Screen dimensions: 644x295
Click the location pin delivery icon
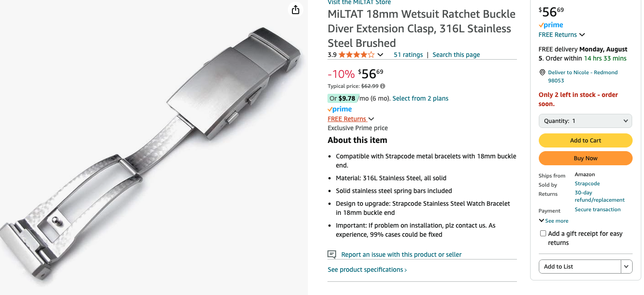pyautogui.click(x=542, y=72)
